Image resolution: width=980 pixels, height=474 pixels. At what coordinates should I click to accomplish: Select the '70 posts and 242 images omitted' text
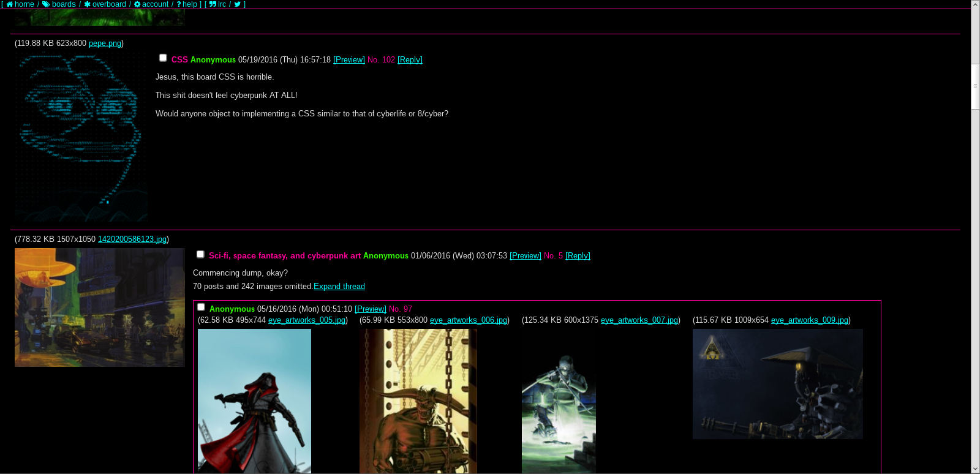pos(253,287)
